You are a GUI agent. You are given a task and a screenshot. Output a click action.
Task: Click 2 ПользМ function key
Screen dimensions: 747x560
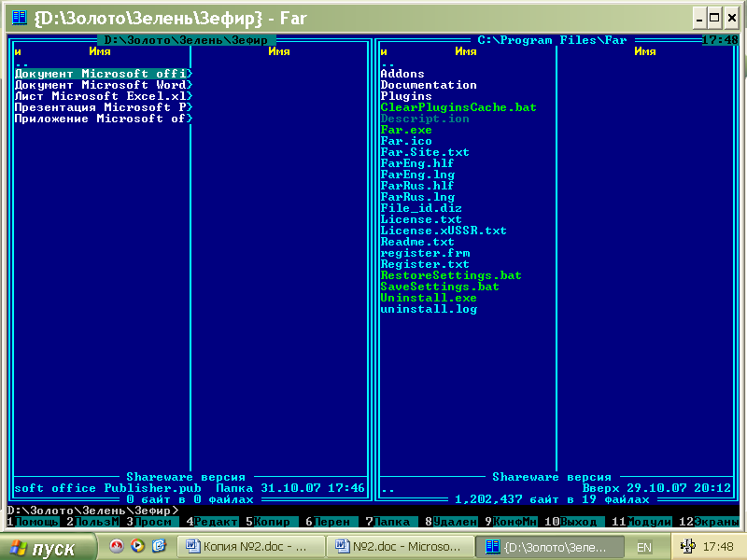click(92, 522)
